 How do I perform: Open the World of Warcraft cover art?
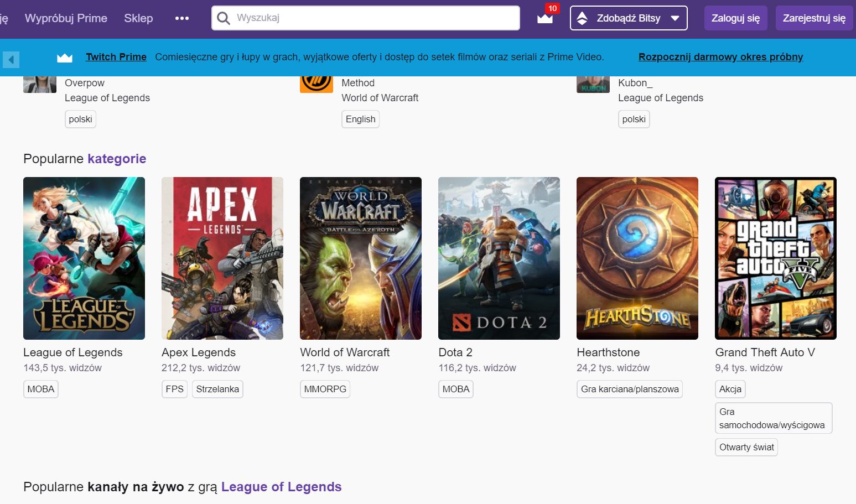361,258
